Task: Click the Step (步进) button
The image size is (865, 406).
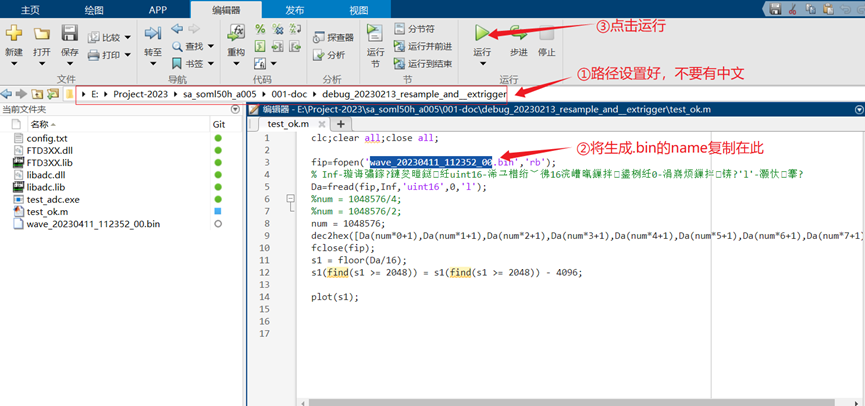Action: (x=519, y=40)
